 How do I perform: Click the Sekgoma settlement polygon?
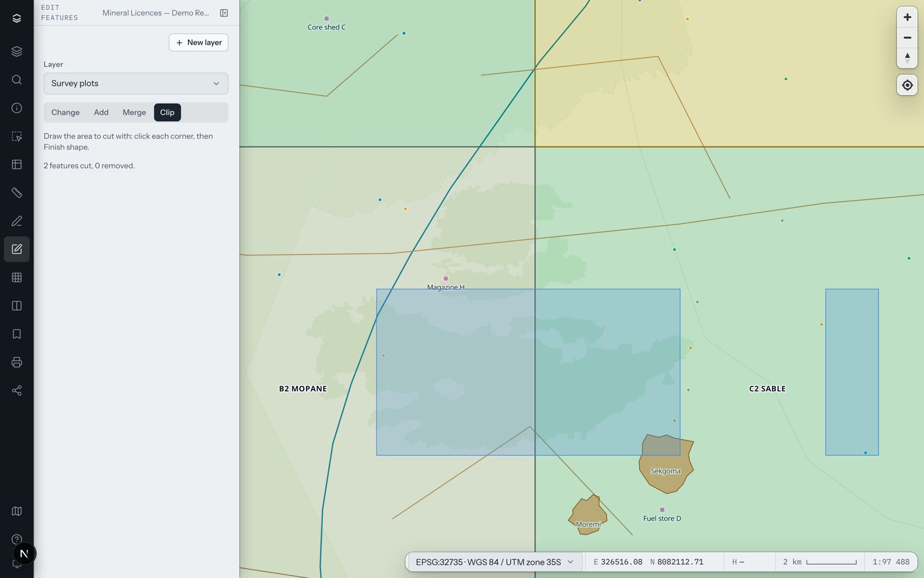(666, 464)
